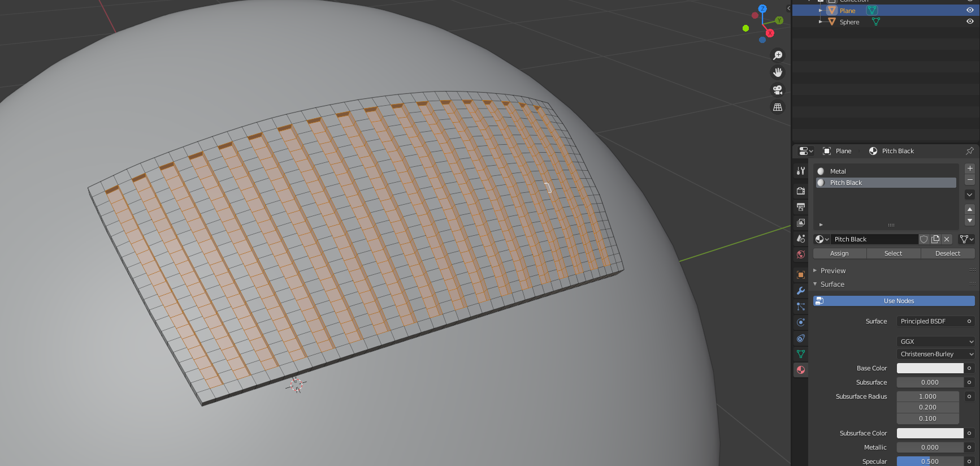Open the View Layer properties tab icon

pyautogui.click(x=801, y=223)
